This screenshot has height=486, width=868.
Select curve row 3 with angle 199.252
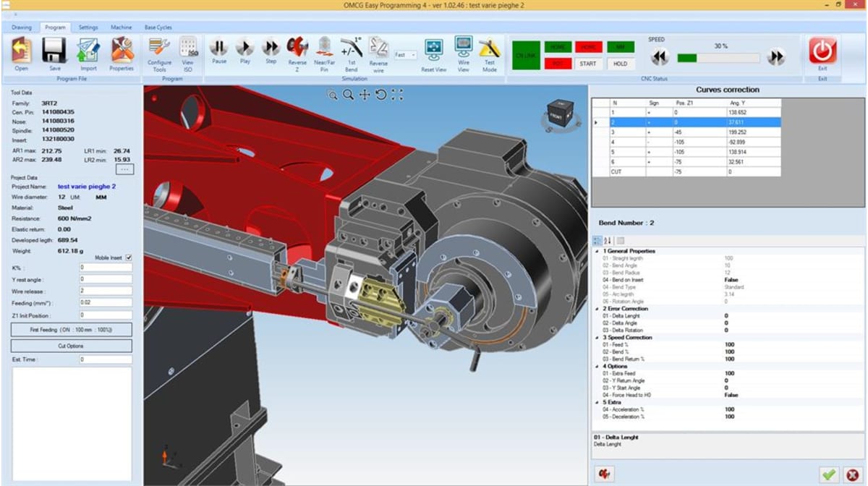coord(686,132)
